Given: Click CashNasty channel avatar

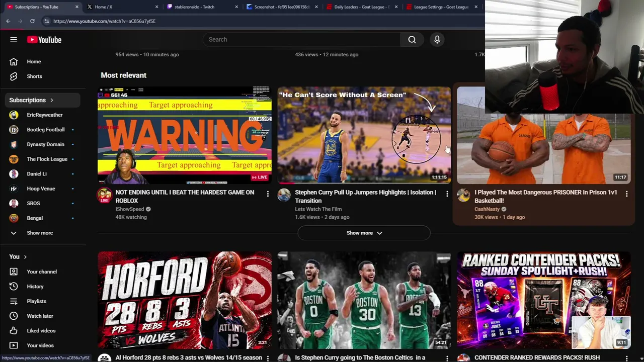Looking at the screenshot, I should [463, 195].
